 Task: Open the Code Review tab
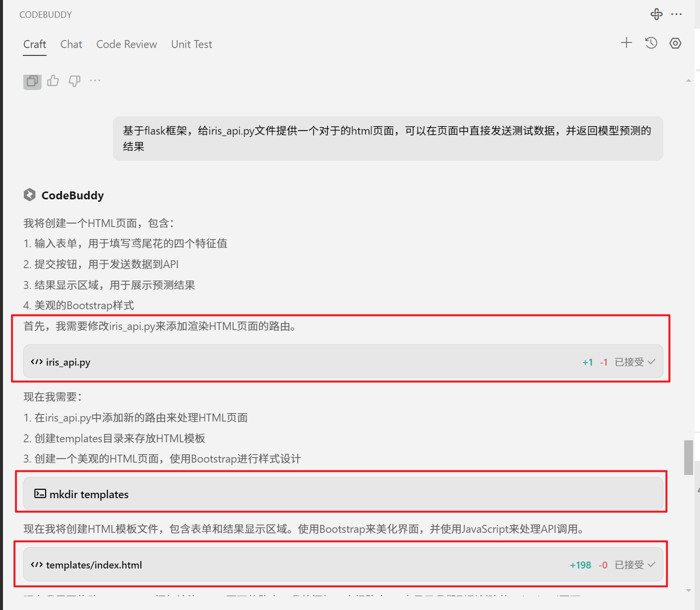tap(127, 45)
